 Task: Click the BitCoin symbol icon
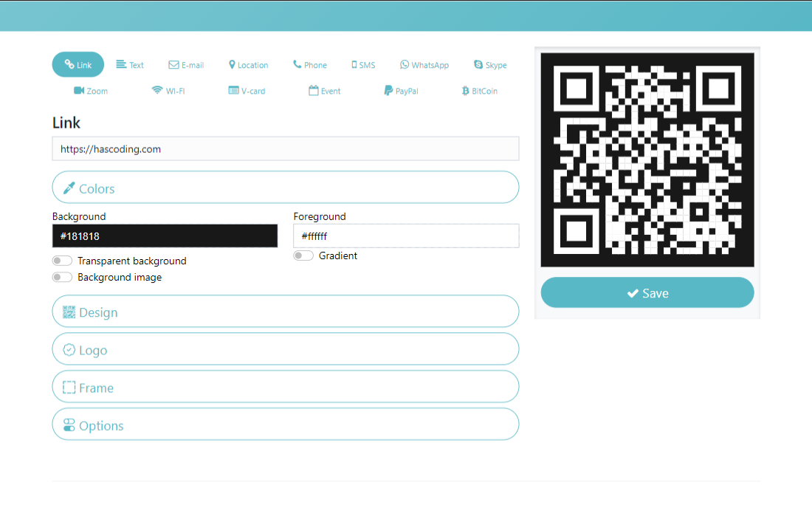(465, 91)
